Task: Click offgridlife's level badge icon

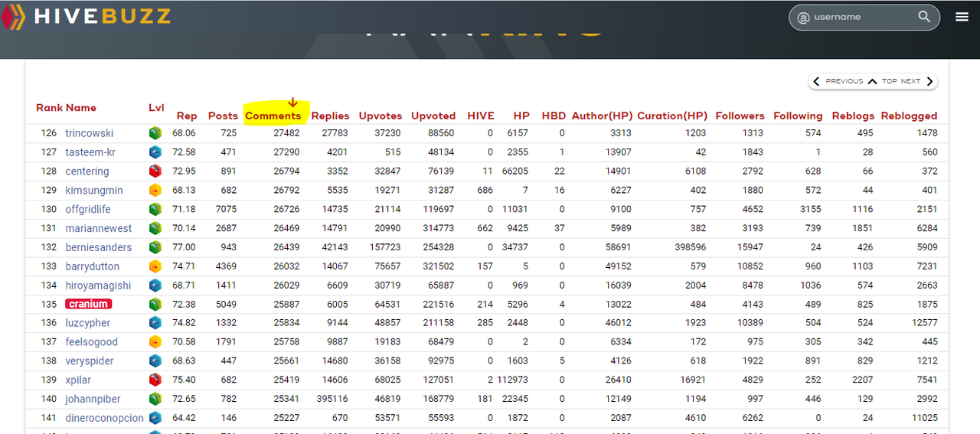Action: click(x=155, y=209)
